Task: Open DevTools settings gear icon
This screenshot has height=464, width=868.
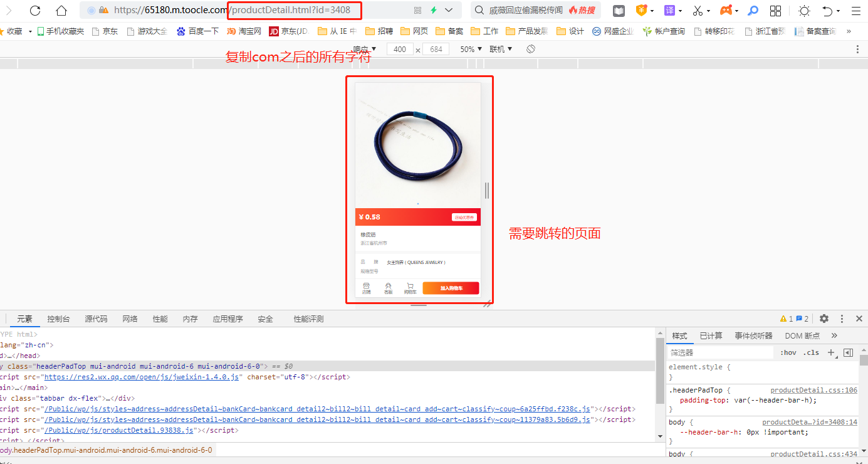Action: (824, 319)
